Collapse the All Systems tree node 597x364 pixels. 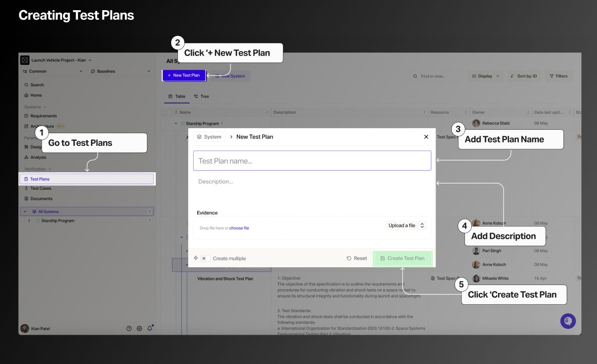point(25,212)
